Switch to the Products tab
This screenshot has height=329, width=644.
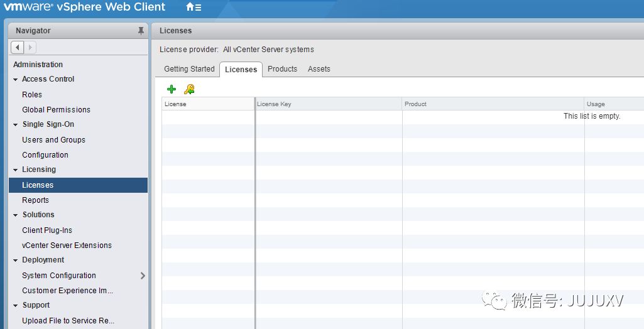coord(283,69)
